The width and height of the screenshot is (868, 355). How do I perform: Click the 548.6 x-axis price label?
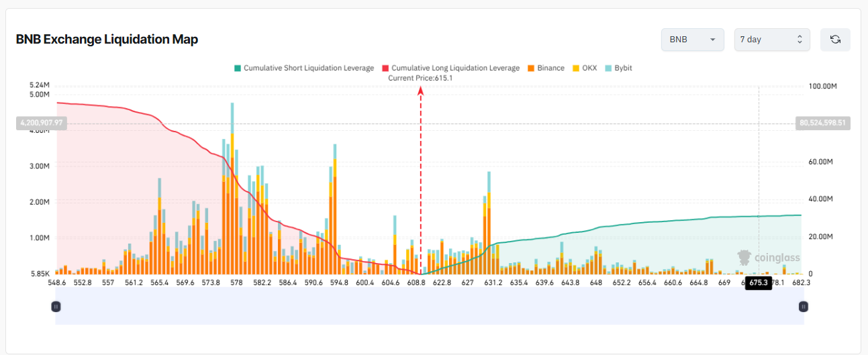pos(56,283)
